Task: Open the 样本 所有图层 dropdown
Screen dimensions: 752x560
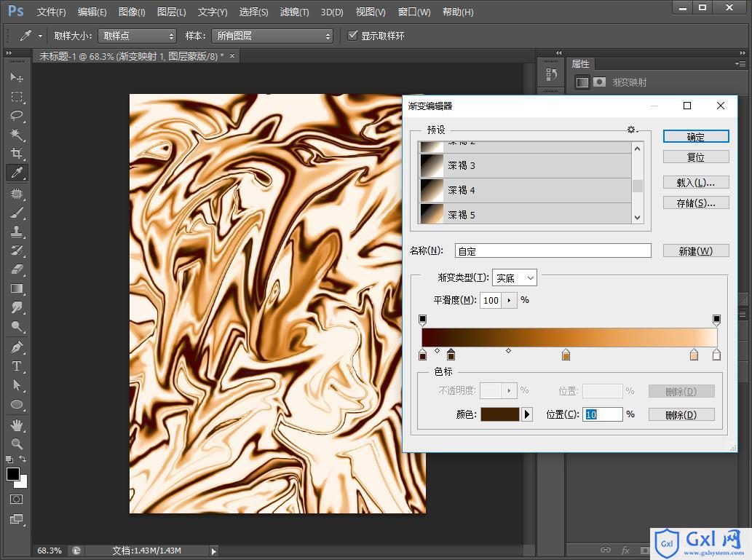Action: (272, 36)
